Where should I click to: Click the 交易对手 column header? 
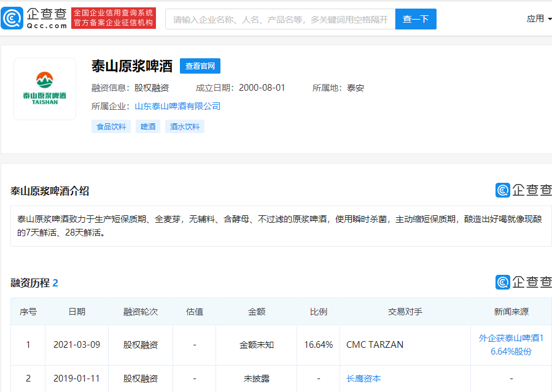pyautogui.click(x=405, y=312)
